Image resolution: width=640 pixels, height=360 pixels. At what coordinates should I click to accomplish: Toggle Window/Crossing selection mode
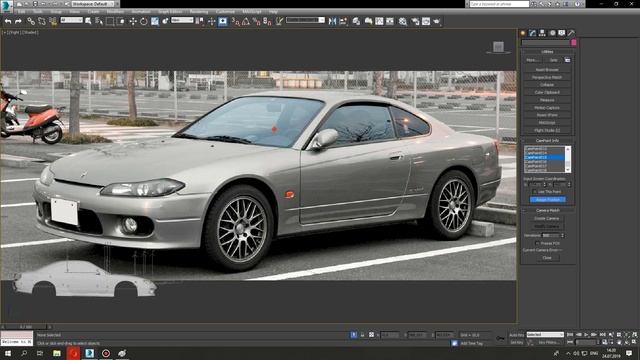tap(121, 21)
